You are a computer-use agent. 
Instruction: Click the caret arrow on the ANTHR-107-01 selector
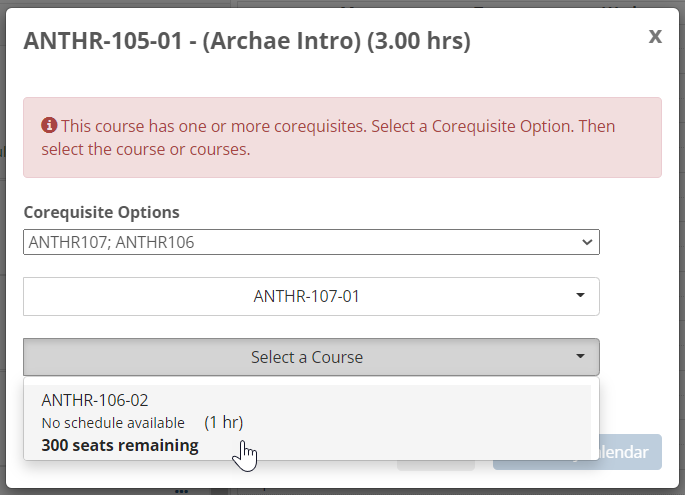pyautogui.click(x=581, y=296)
